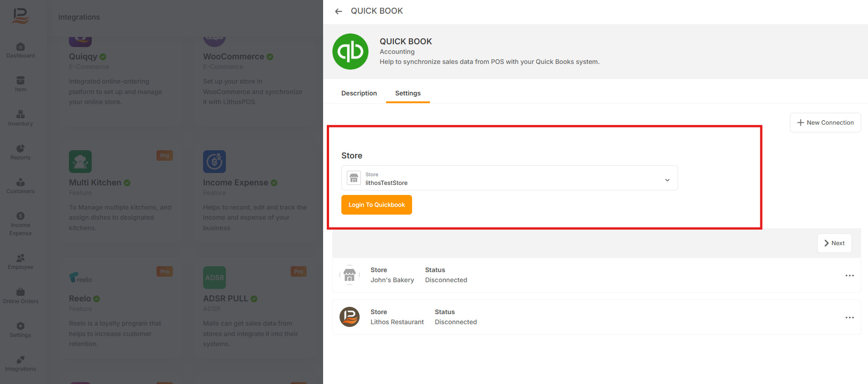Click the Login To Quickbook button

(376, 205)
